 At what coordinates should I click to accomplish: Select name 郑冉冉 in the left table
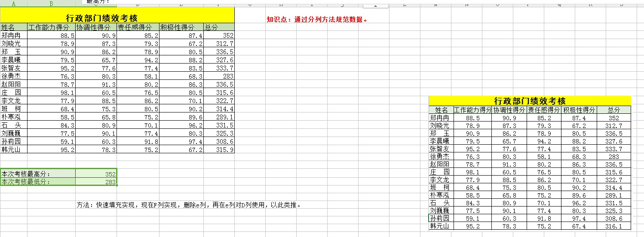[13, 36]
